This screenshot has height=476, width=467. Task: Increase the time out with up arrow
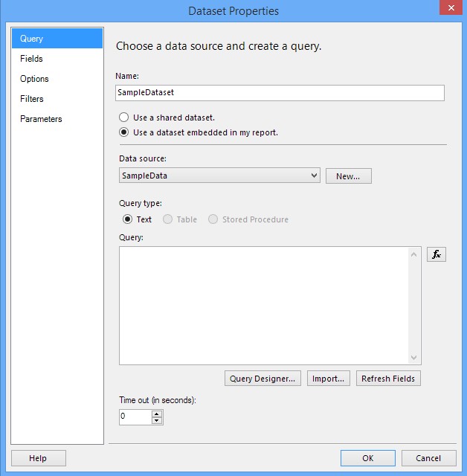click(157, 414)
